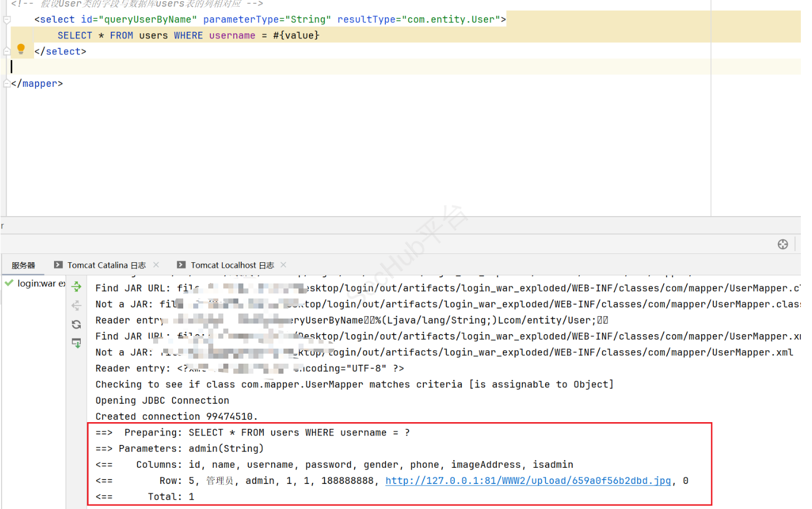
Task: Select the login:war deployment item
Action: pos(36,283)
